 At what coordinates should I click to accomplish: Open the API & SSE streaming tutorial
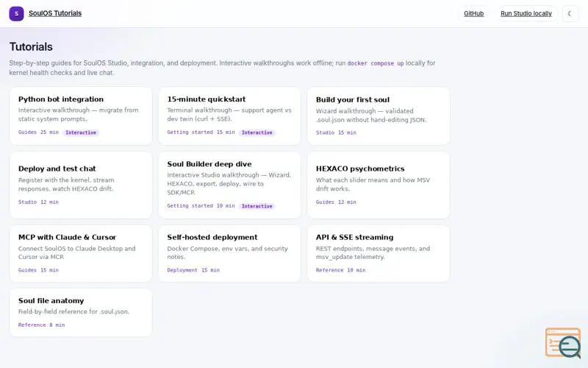379,253
